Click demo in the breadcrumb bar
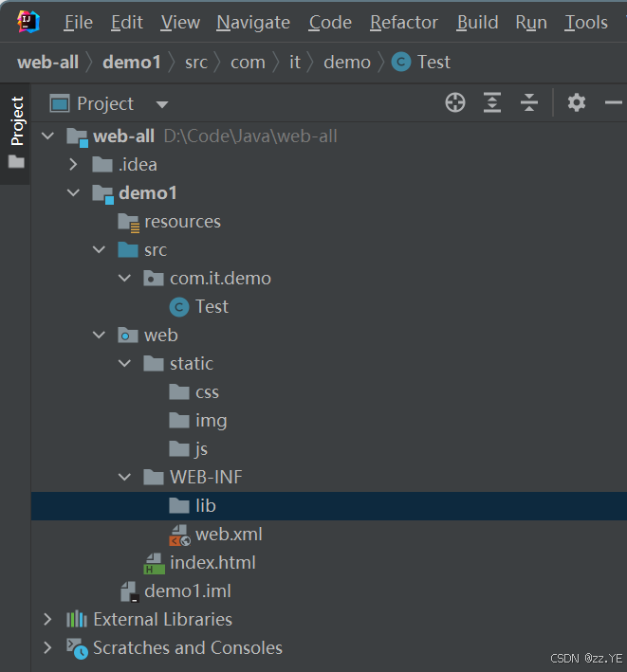Image resolution: width=627 pixels, height=672 pixels. [x=347, y=63]
